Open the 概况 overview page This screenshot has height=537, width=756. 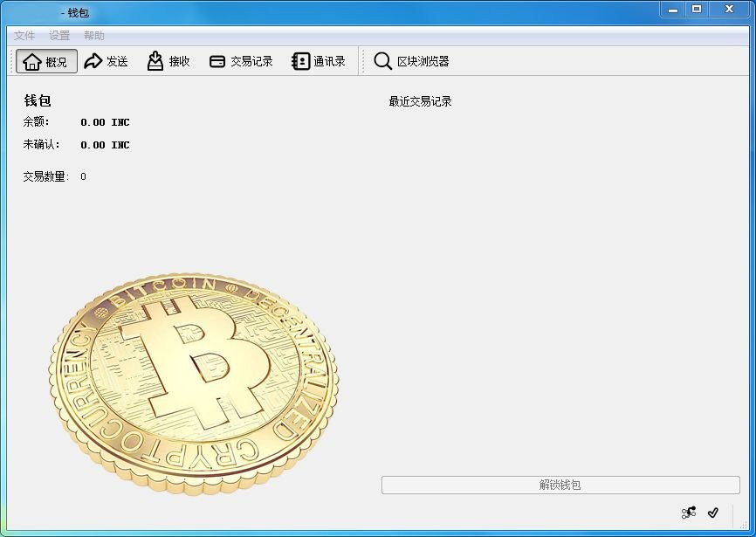[45, 61]
